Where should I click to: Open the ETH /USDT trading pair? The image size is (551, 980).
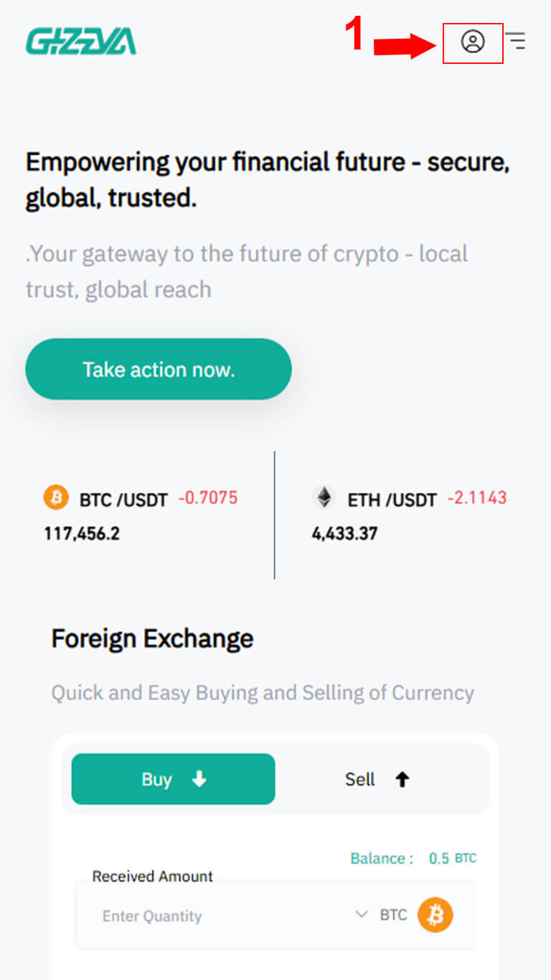tap(392, 500)
